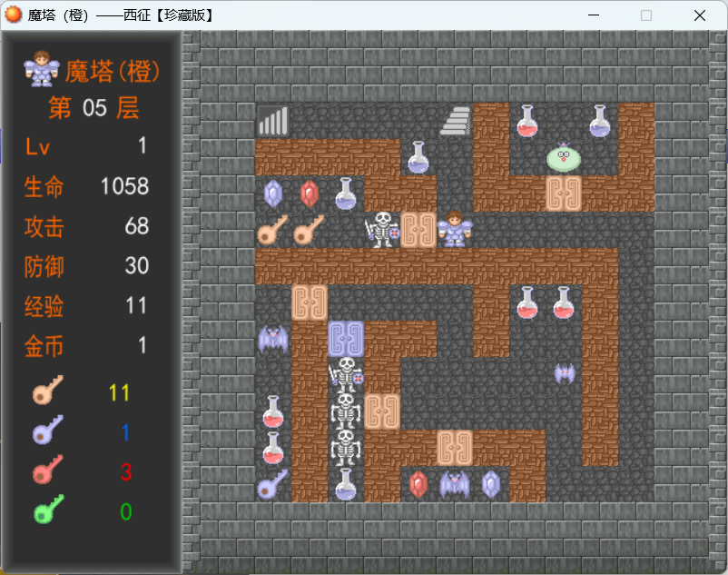Image resolution: width=728 pixels, height=575 pixels.
Task: Pick up blue potion right of green slime
Action: pos(600,121)
